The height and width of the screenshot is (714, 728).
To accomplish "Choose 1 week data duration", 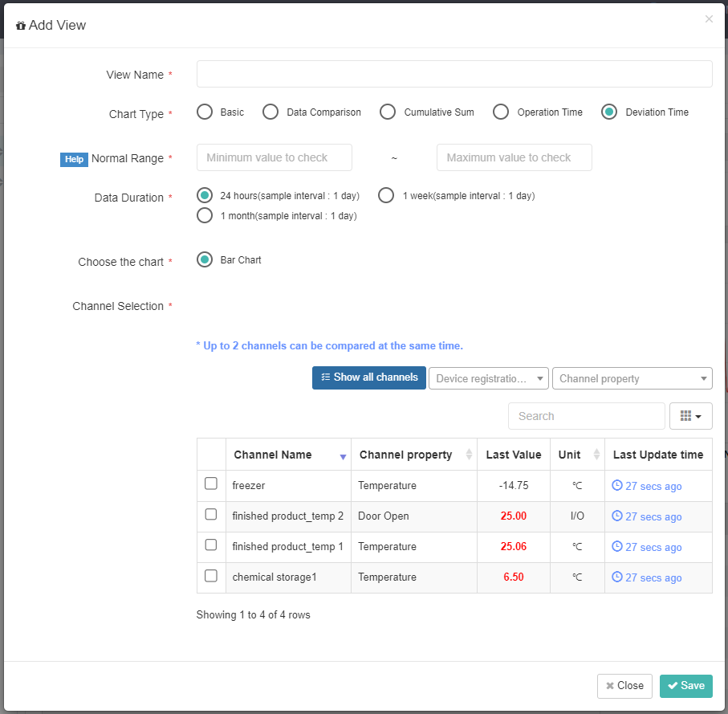I will pos(386,196).
